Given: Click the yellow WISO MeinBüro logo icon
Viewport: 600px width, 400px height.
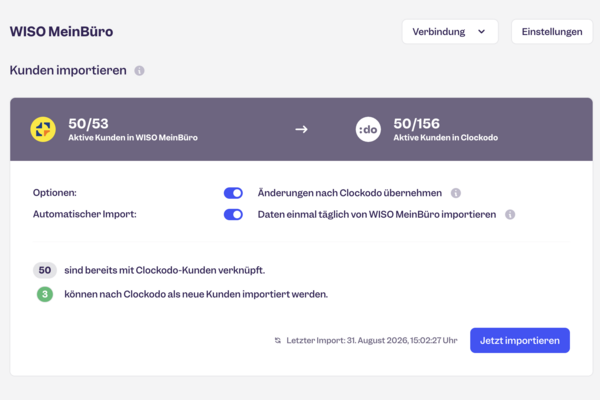Looking at the screenshot, I should [43, 129].
